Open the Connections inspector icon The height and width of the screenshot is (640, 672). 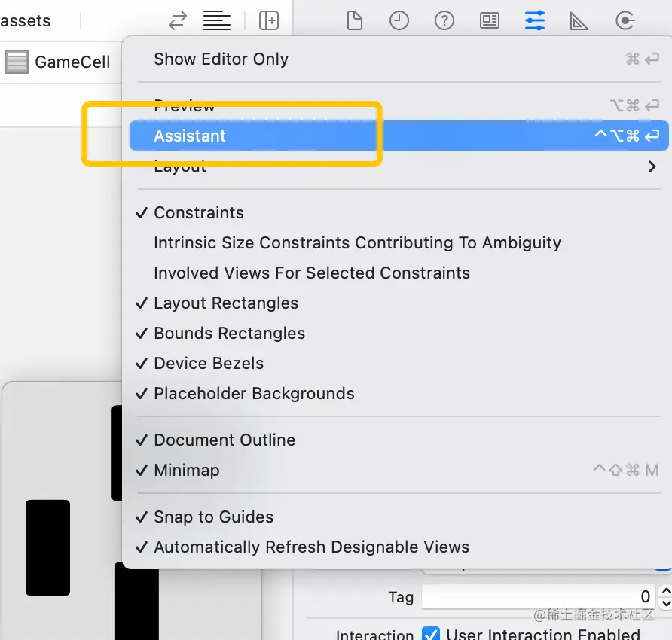point(625,20)
